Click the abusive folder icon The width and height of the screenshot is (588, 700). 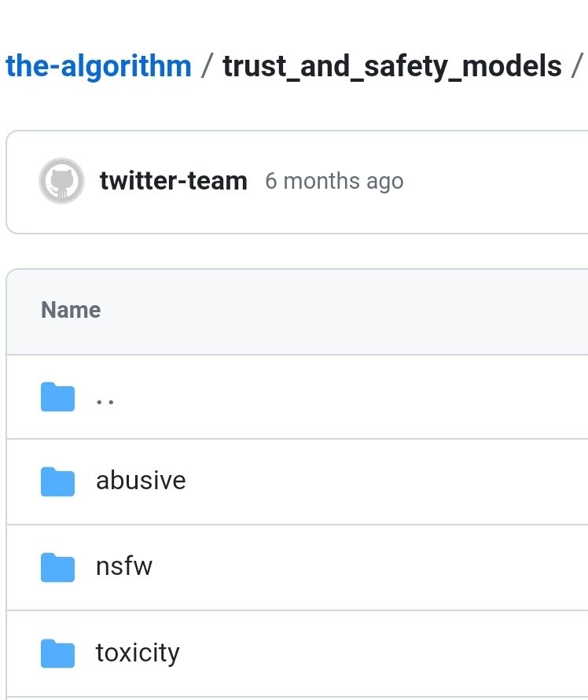click(57, 481)
